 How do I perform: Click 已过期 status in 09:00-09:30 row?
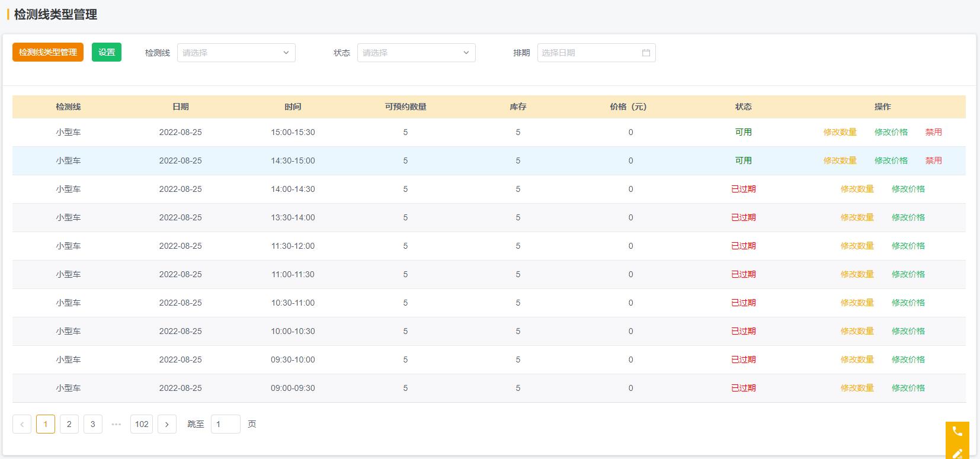tap(744, 388)
